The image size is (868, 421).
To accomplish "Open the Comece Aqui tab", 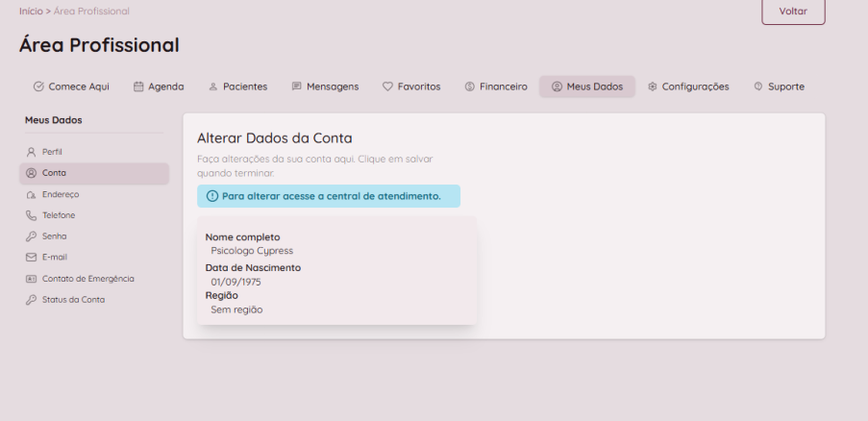I will pyautogui.click(x=71, y=87).
